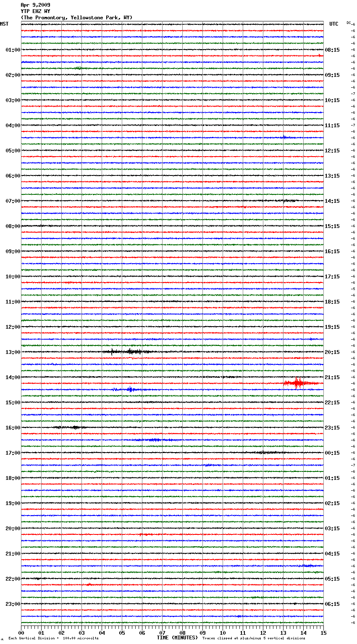Click the MST time label "14:00"
357x644 pixels.
click(13, 377)
